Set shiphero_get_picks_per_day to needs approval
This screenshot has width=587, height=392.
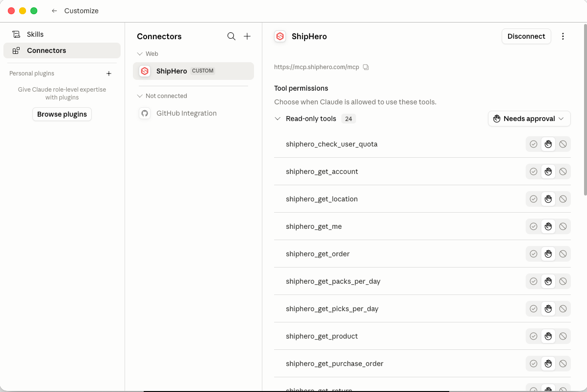pyautogui.click(x=548, y=309)
